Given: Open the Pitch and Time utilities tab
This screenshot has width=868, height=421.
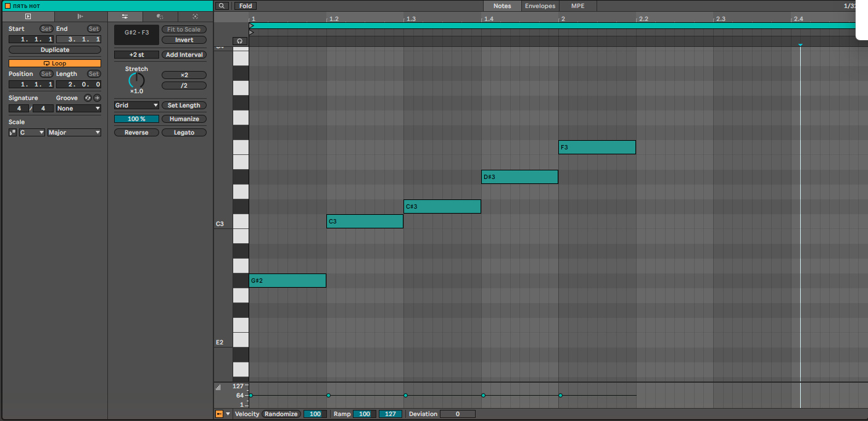Looking at the screenshot, I should (125, 16).
